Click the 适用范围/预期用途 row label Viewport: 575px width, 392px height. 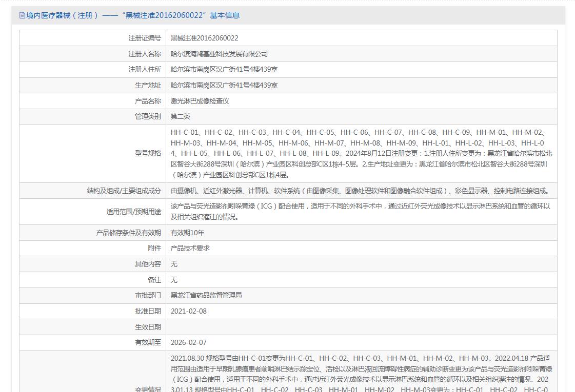point(133,212)
